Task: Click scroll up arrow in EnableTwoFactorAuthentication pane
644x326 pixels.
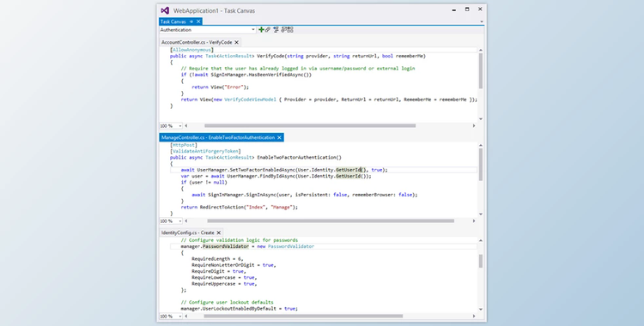Action: pyautogui.click(x=481, y=145)
